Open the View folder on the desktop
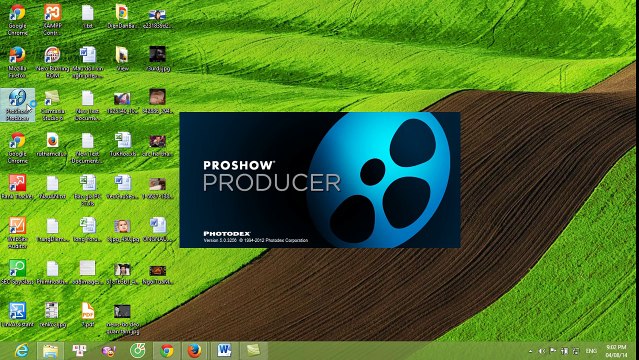This screenshot has height=360, width=639. 122,59
